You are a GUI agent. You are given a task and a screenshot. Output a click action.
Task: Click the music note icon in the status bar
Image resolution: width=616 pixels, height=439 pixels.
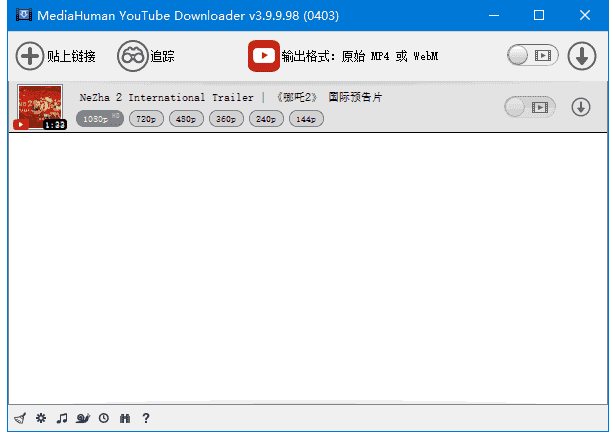62,418
